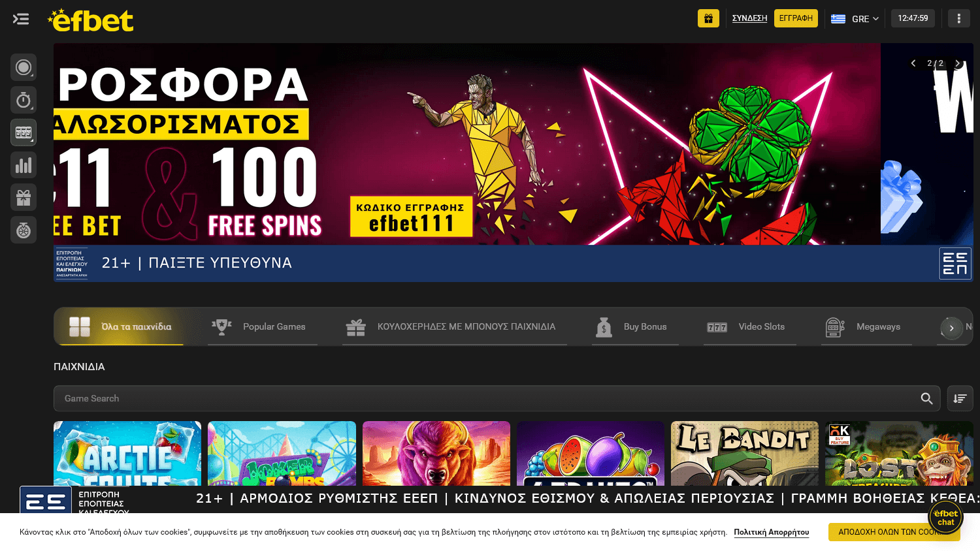980x551 pixels.
Task: Open the medal sidebar icon
Action: tap(24, 230)
